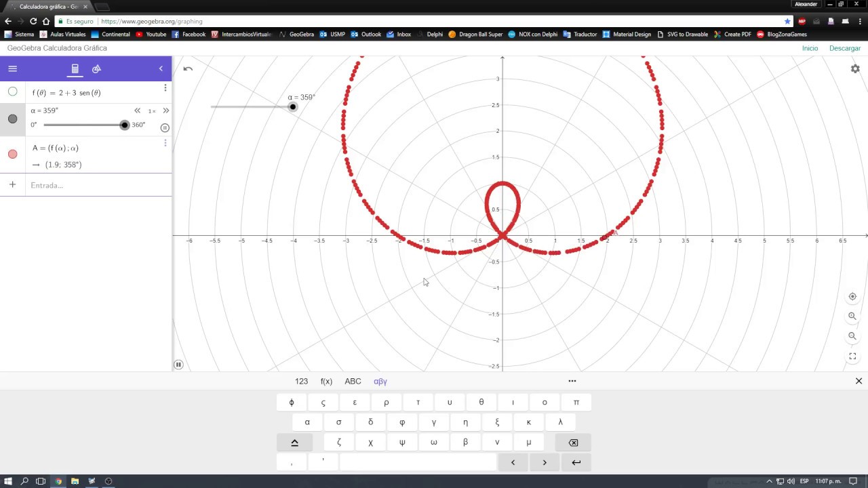This screenshot has height=488, width=868.
Task: Close the virtual keyboard
Action: 859,381
